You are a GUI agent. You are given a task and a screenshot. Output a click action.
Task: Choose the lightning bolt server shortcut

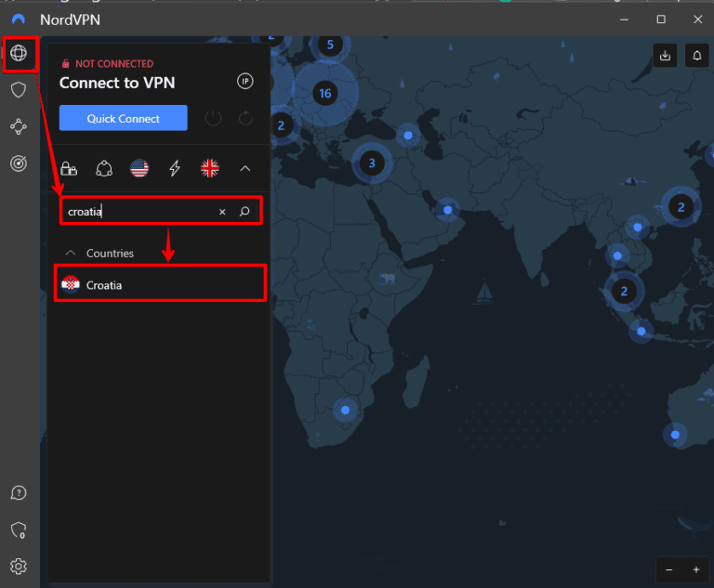click(175, 168)
